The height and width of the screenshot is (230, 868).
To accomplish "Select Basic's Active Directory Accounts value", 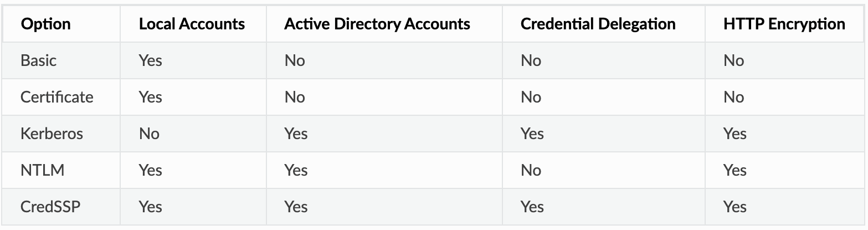I will tap(295, 60).
